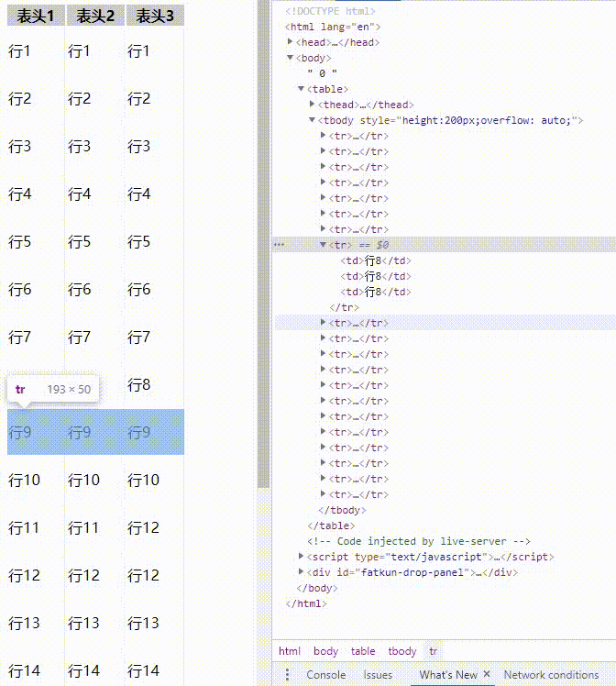Click the highlighted 行9 cell under 表头2
The height and width of the screenshot is (686, 616).
[79, 433]
